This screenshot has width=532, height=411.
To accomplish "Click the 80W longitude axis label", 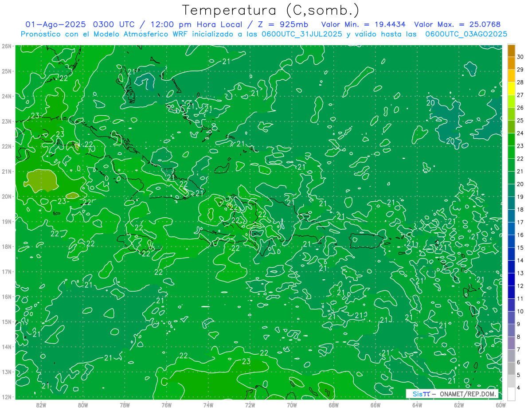I will coord(83,405).
